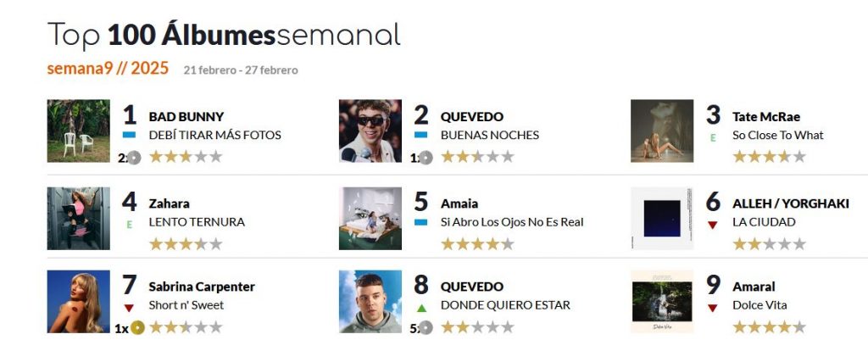Open Bad Bunny album cover thumbnail
The image size is (868, 351).
coord(79,131)
